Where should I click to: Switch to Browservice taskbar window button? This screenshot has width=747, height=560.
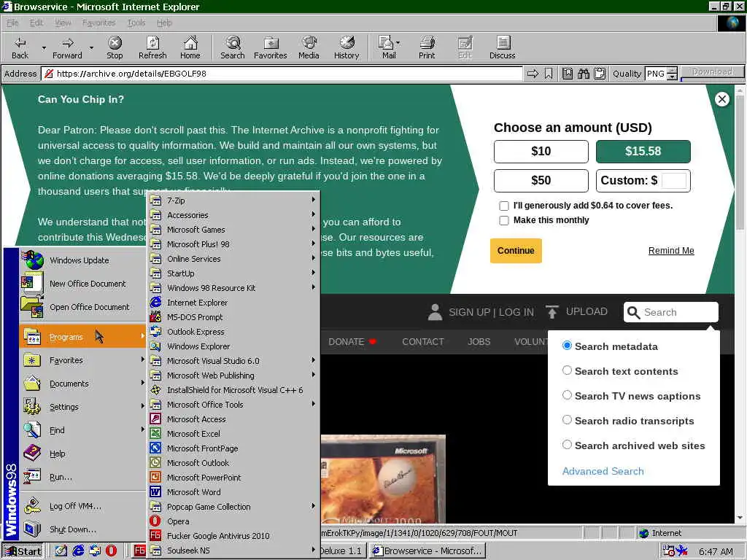(427, 551)
